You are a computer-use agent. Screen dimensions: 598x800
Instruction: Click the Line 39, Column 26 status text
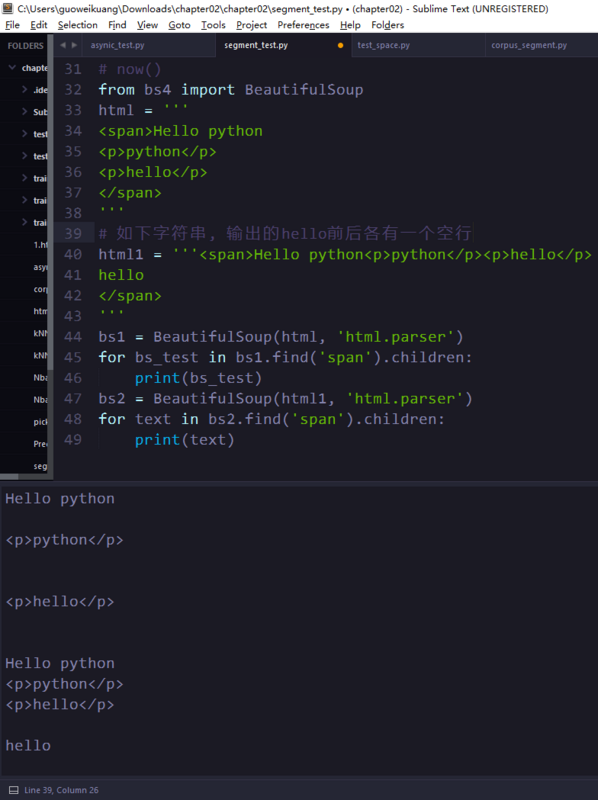coord(61,790)
